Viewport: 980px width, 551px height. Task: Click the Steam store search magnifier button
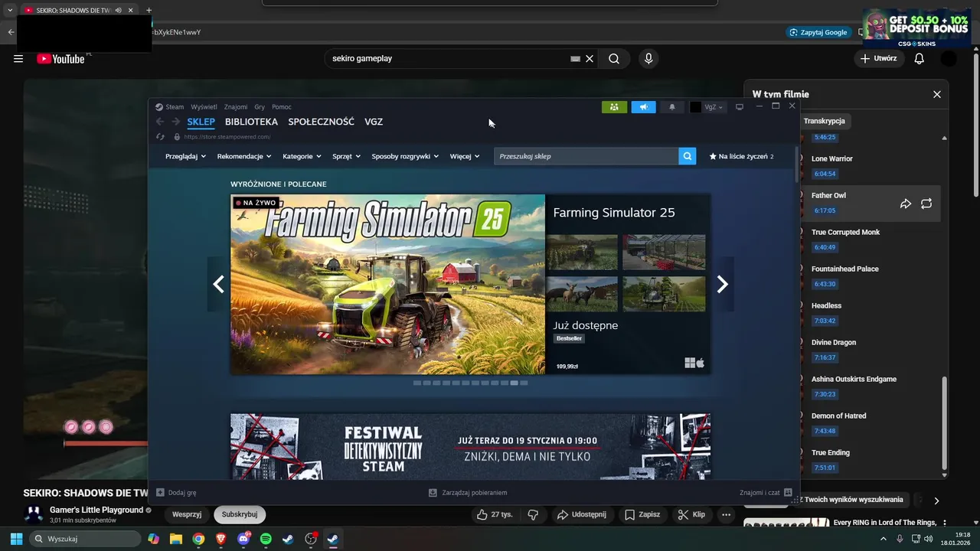(688, 156)
